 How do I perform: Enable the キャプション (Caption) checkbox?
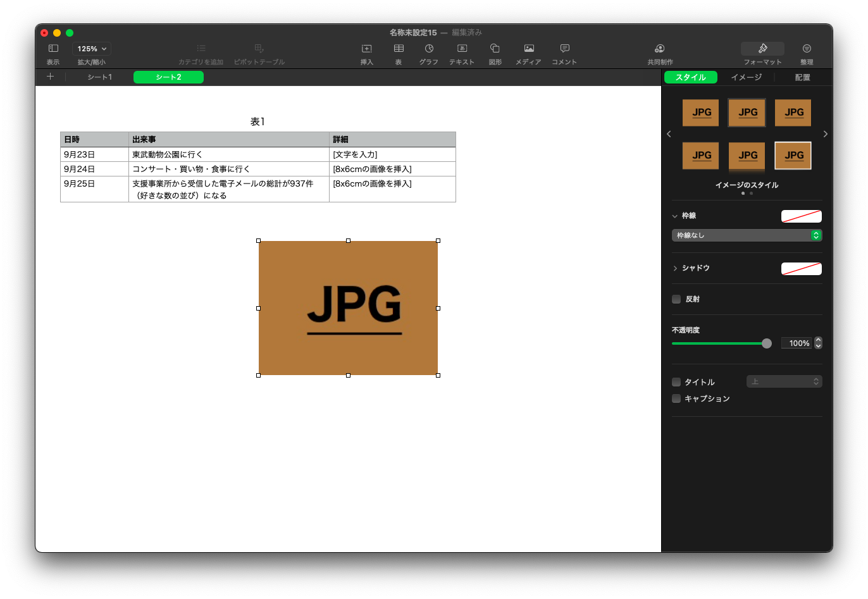tap(676, 398)
